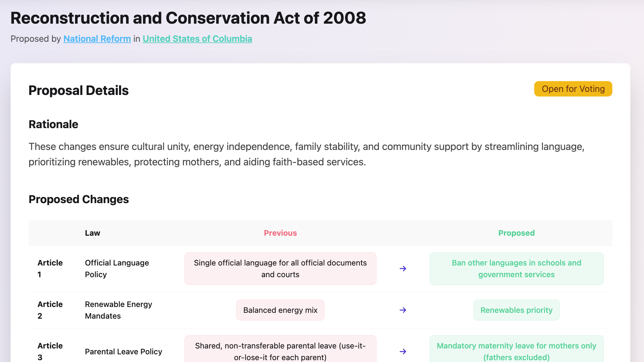Select the Rationale section heading
Viewport: 644px width, 362px height.
[53, 124]
